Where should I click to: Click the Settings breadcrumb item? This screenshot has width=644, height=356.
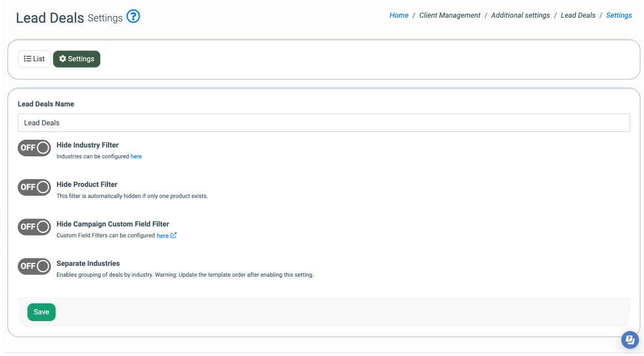pos(619,16)
